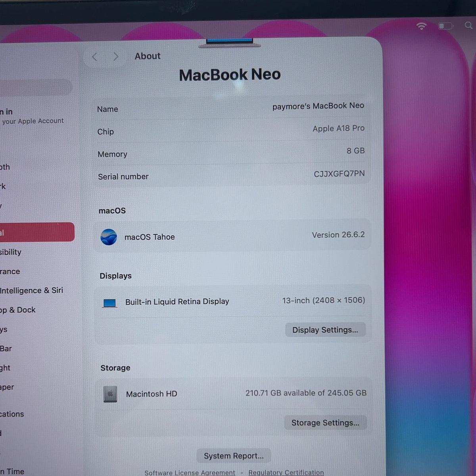The image size is (476, 476).
Task: Click the Built-in Liquid Retina Display icon
Action: point(109,303)
